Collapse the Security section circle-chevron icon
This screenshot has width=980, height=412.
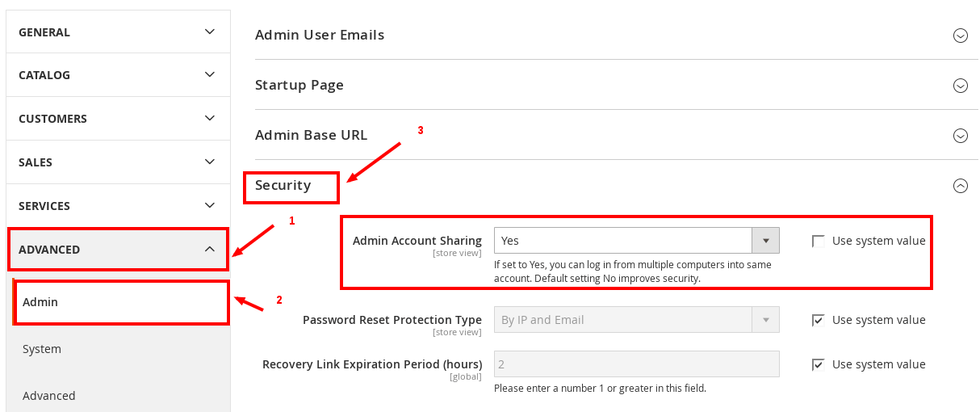click(x=960, y=186)
